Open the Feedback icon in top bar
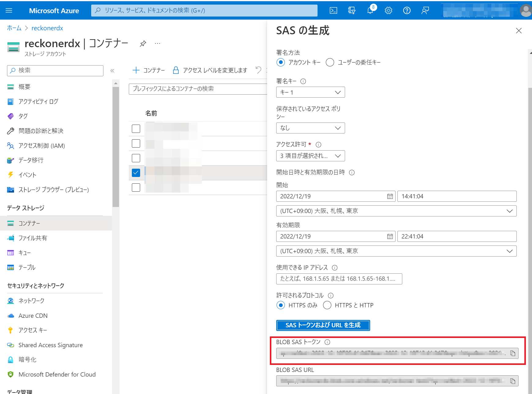Viewport: 532px width, 394px height. (425, 10)
